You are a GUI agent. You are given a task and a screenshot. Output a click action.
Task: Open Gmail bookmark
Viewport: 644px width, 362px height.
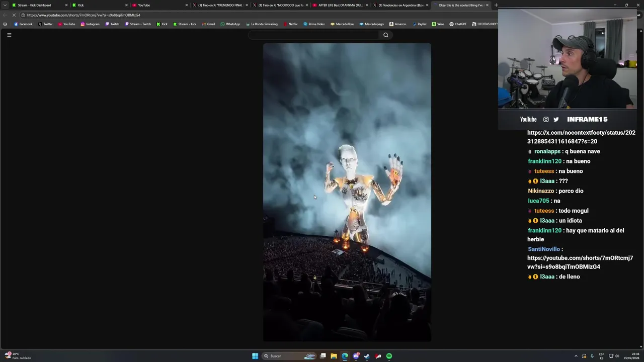208,24
